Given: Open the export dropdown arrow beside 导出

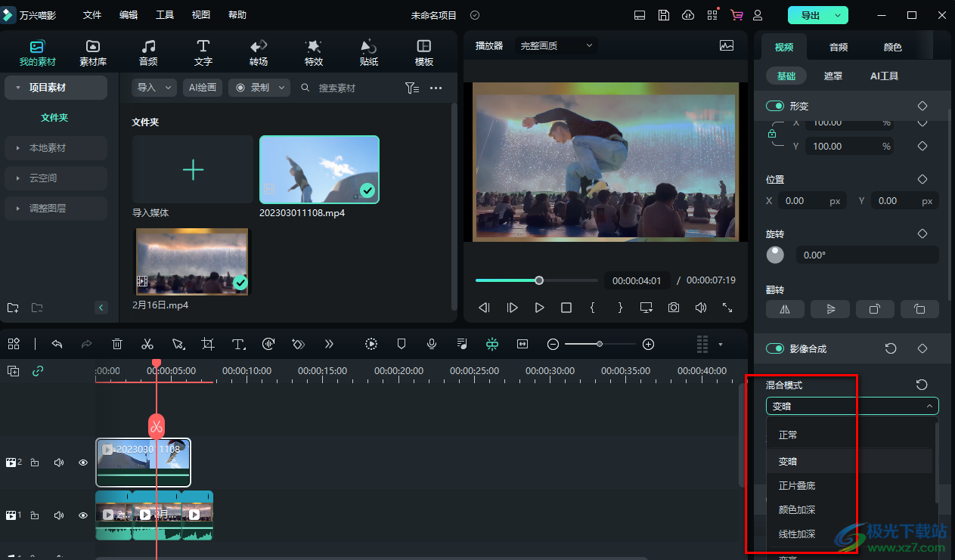Looking at the screenshot, I should tap(838, 15).
